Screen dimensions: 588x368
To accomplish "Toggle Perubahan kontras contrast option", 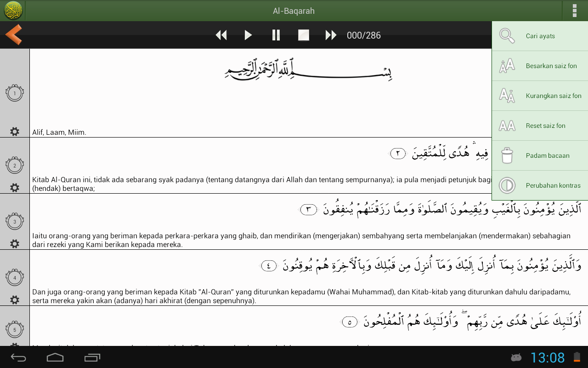I will (x=540, y=185).
